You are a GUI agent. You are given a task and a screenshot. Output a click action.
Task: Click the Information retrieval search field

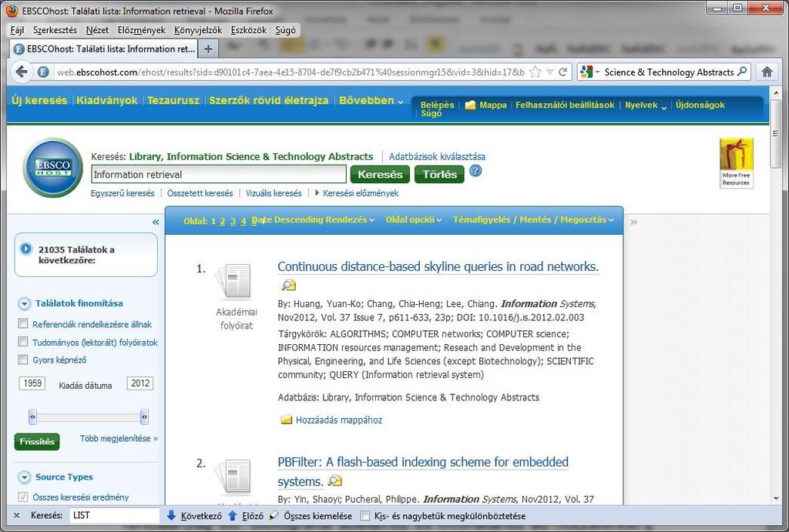pyautogui.click(x=219, y=175)
